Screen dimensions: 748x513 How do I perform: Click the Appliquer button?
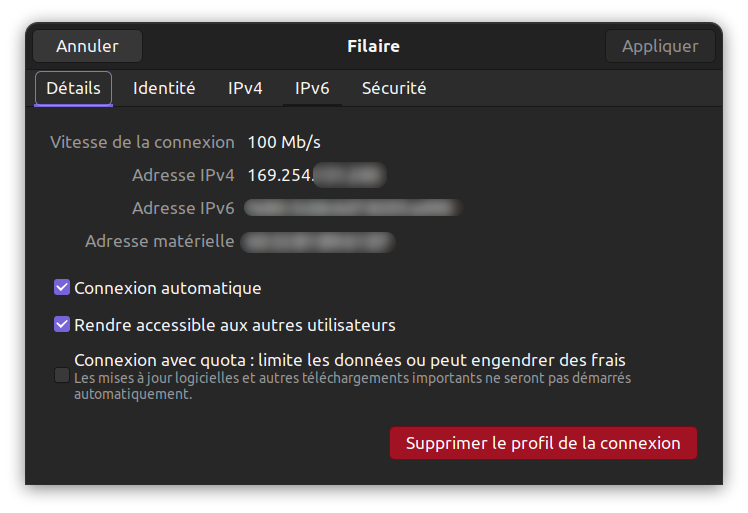click(x=660, y=46)
